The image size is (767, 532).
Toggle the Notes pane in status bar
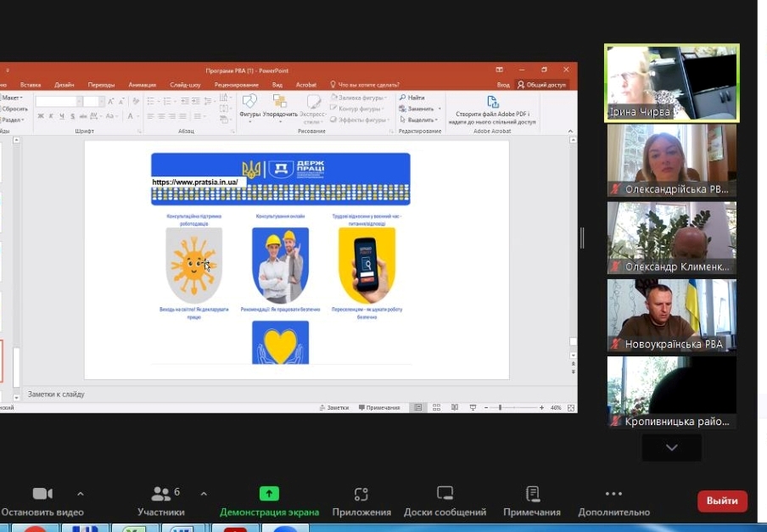tap(333, 407)
